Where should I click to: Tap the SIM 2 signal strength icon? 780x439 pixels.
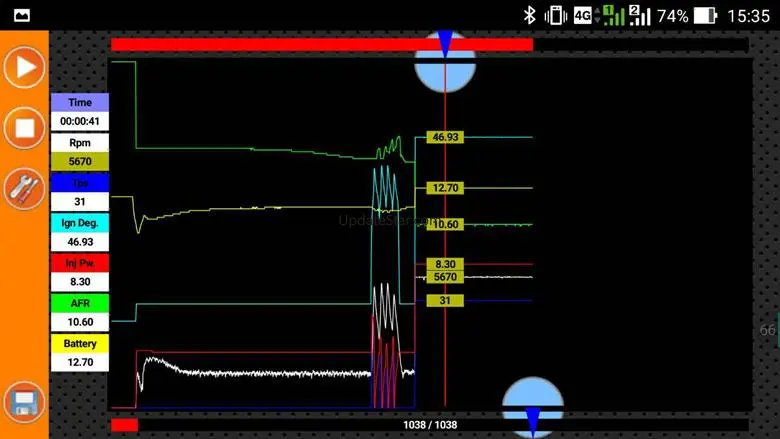click(x=640, y=16)
